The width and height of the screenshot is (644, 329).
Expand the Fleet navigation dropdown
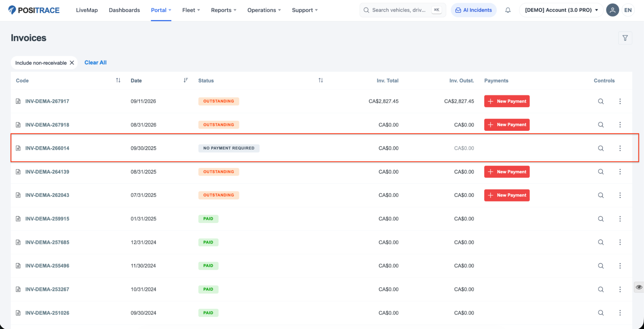(x=191, y=10)
